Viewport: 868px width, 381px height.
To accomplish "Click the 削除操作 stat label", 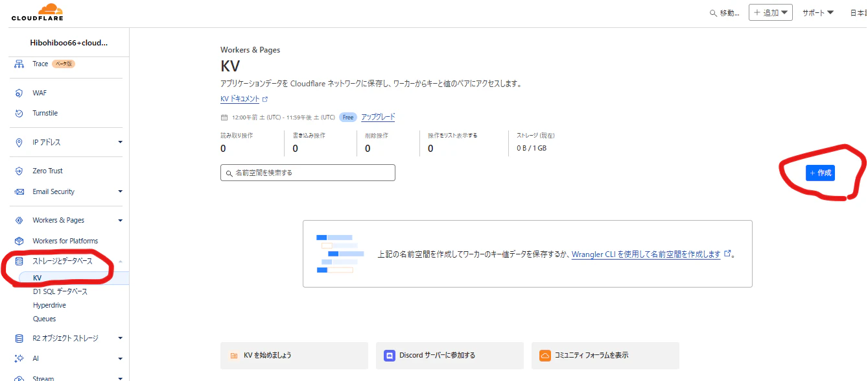I will (377, 136).
